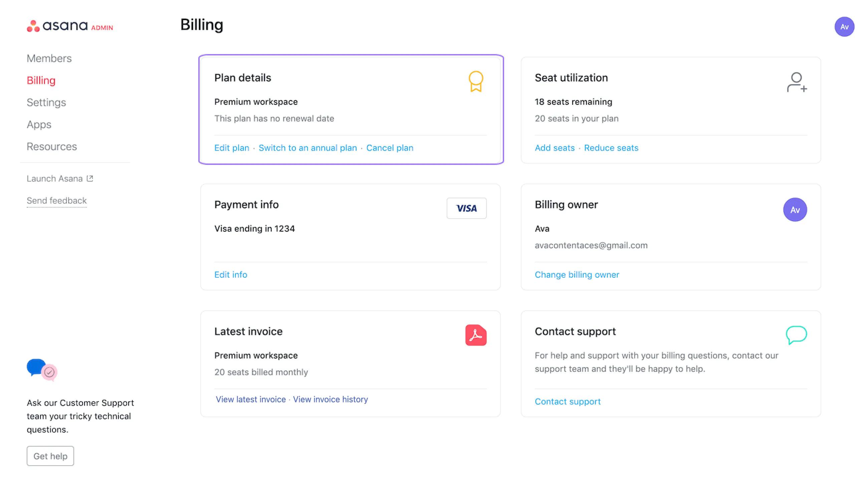The height and width of the screenshot is (486, 868).
Task: Open View invoice history
Action: [330, 399]
